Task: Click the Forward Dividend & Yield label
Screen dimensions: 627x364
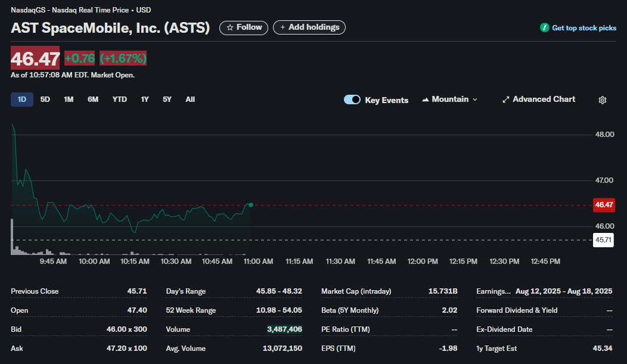Action: (x=517, y=310)
